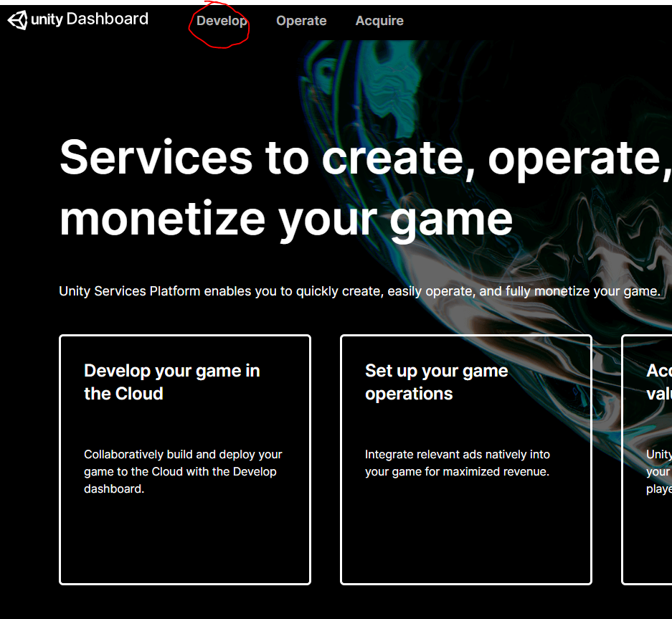This screenshot has height=619, width=672.
Task: Open the unity Dashboard home title
Action: click(x=90, y=19)
